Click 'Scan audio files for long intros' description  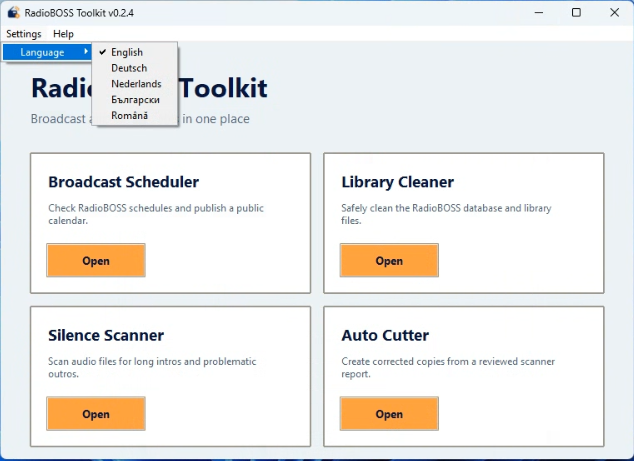pyautogui.click(x=152, y=367)
